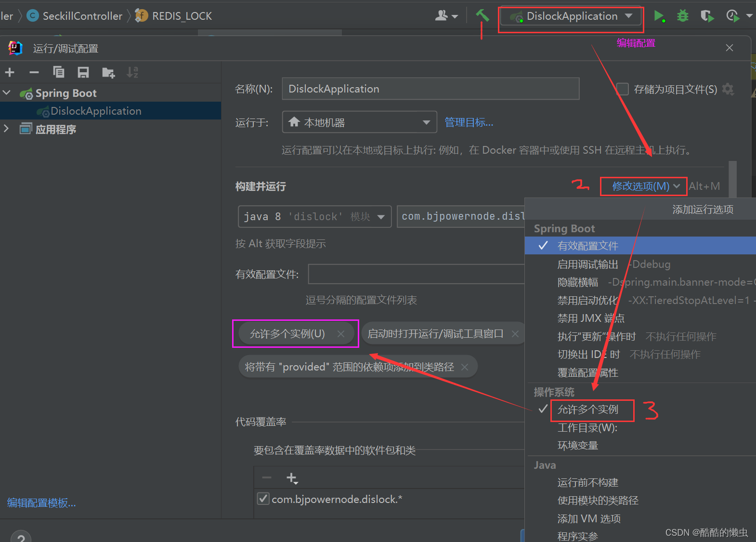Image resolution: width=756 pixels, height=542 pixels.
Task: Select 工作目录(W) menu option
Action: [640, 428]
